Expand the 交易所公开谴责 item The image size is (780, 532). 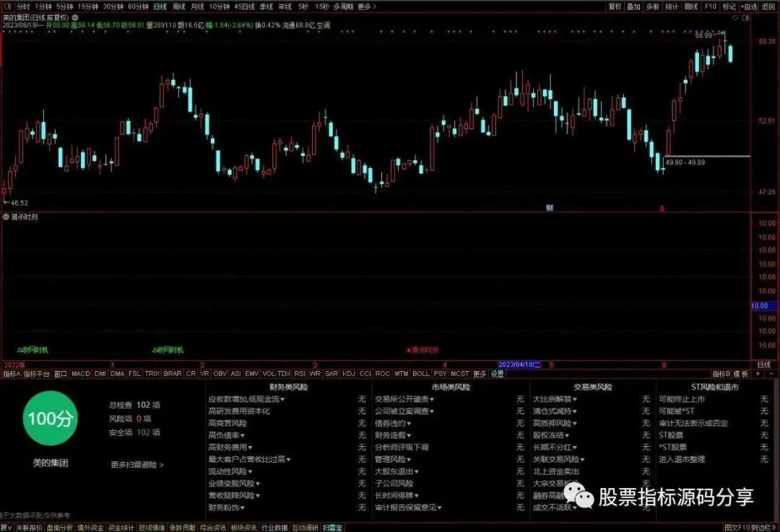[x=404, y=399]
